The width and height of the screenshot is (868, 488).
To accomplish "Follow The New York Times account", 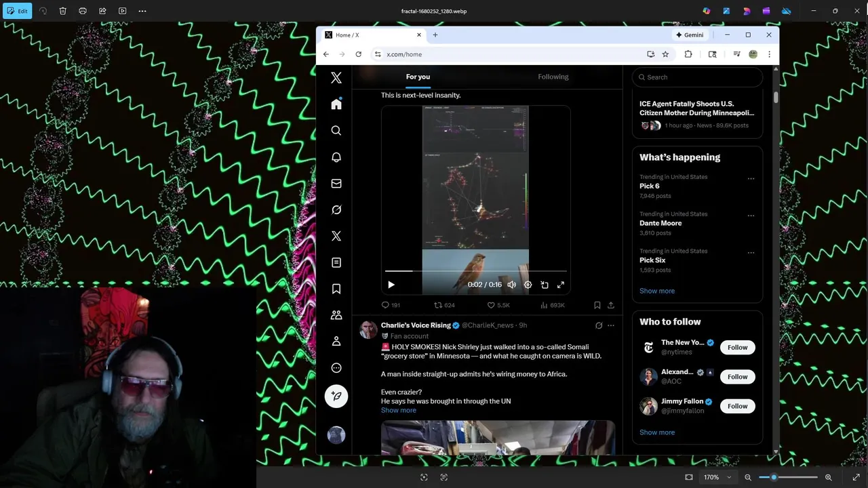I will [x=737, y=348].
